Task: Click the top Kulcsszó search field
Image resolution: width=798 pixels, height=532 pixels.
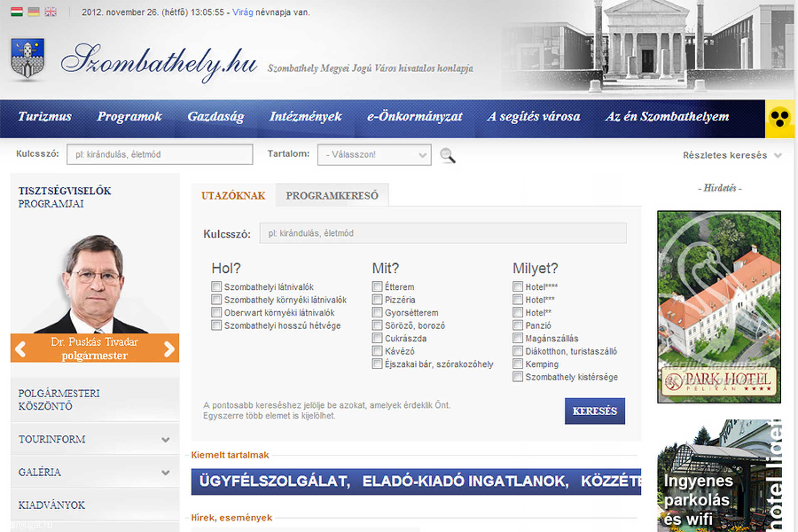Action: pyautogui.click(x=160, y=154)
